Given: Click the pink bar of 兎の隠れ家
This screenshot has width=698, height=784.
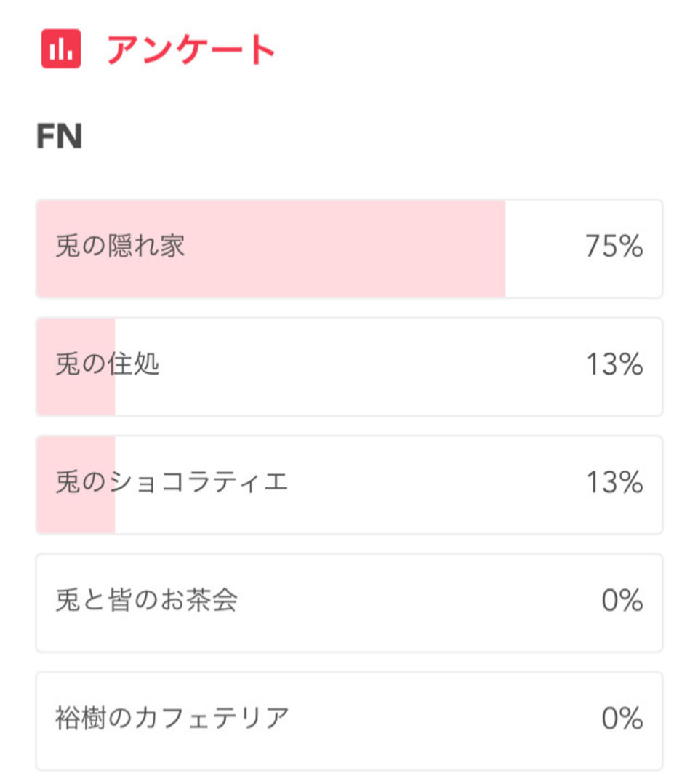Looking at the screenshot, I should click(271, 249).
